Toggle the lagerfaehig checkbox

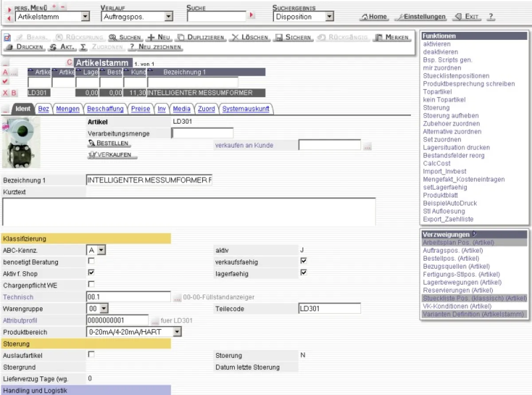coord(304,273)
